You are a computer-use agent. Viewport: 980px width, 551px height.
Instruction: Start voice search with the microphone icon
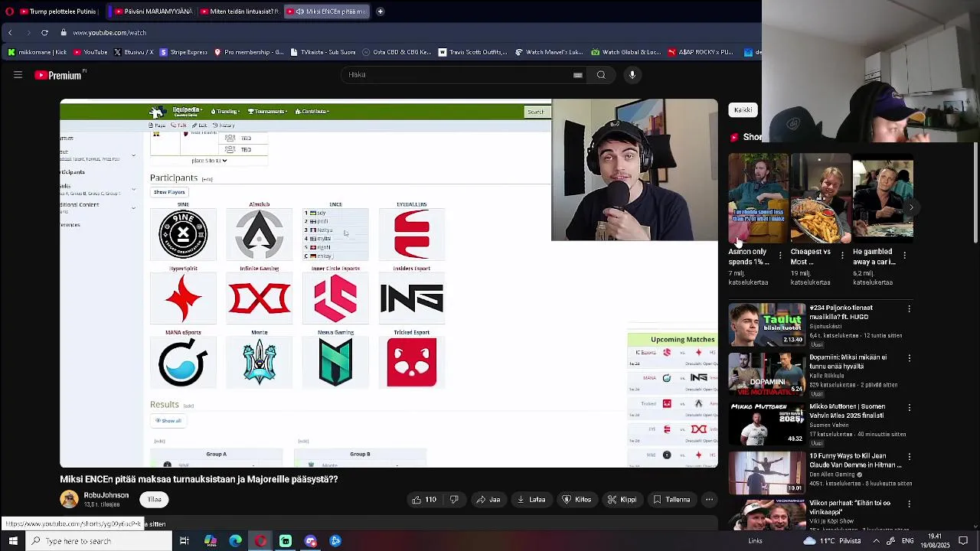point(632,75)
